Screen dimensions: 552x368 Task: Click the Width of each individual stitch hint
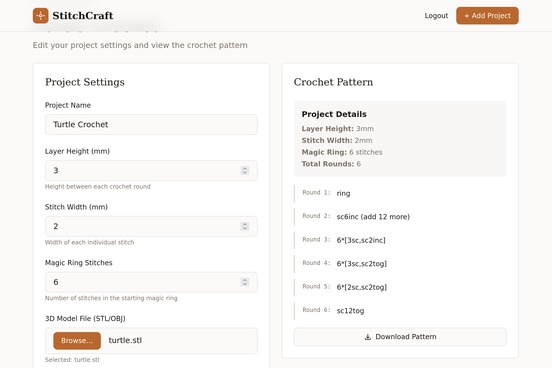pyautogui.click(x=89, y=242)
